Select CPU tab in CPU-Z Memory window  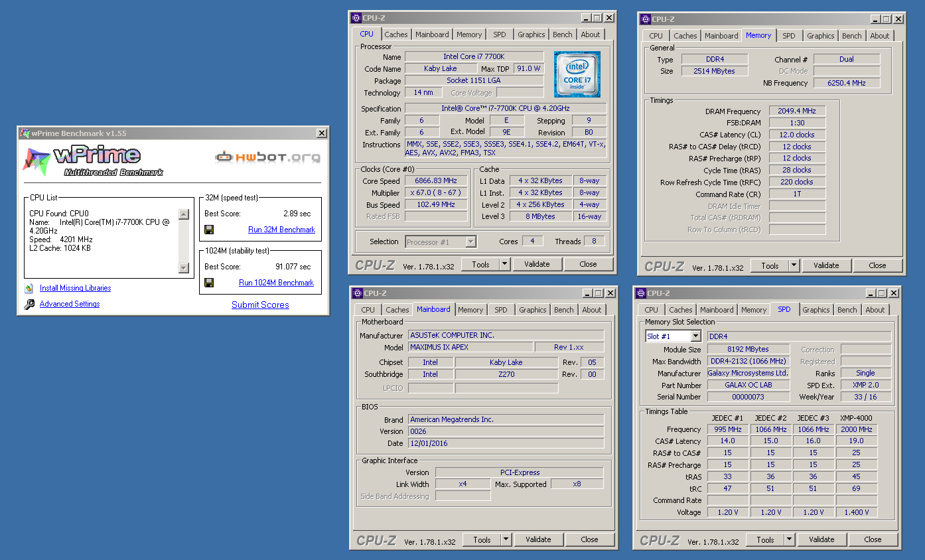[656, 36]
